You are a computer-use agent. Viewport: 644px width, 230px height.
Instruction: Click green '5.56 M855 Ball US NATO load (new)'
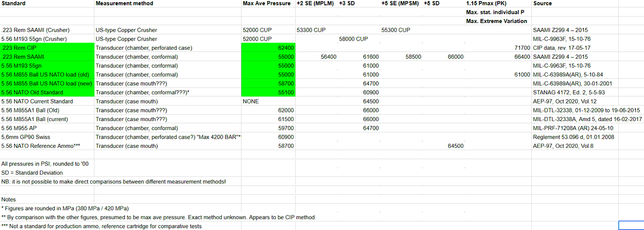click(x=47, y=83)
